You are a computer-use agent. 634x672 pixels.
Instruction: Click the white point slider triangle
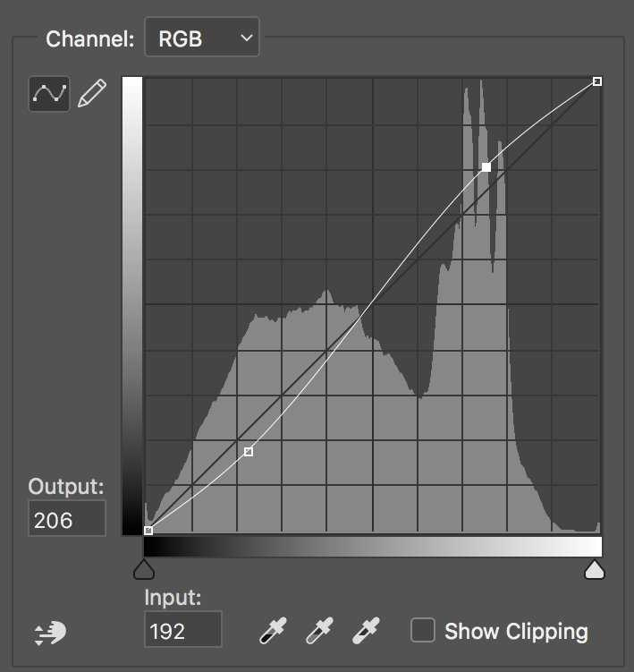click(594, 570)
